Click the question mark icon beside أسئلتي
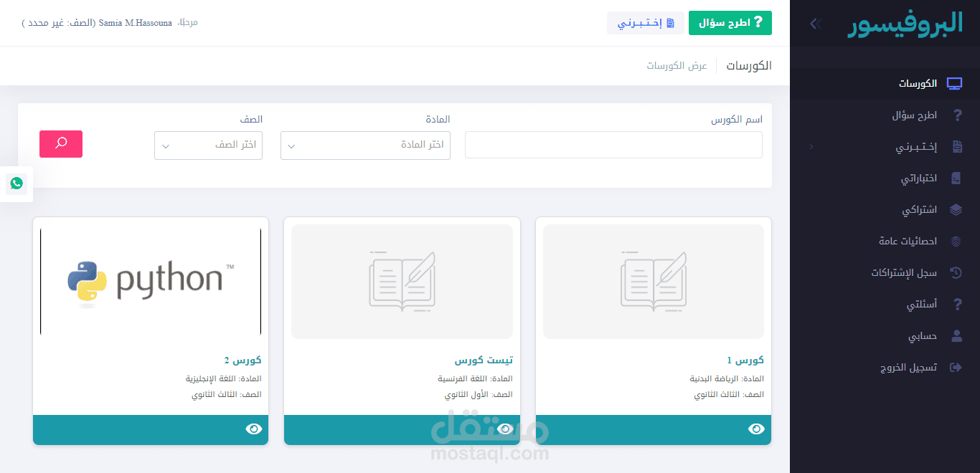980x473 pixels. pos(956,305)
